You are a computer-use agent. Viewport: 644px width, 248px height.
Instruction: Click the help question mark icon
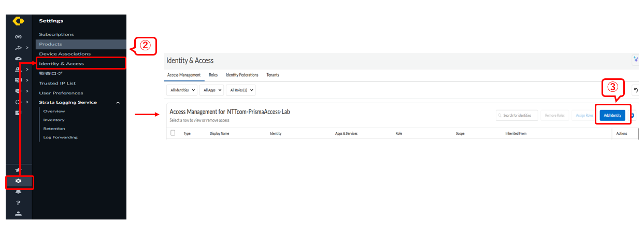pos(19,202)
